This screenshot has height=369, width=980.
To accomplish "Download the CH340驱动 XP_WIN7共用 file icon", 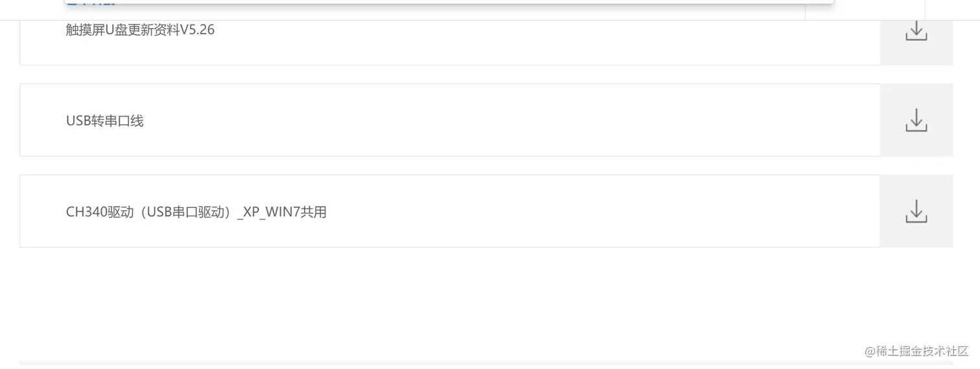I will 916,212.
